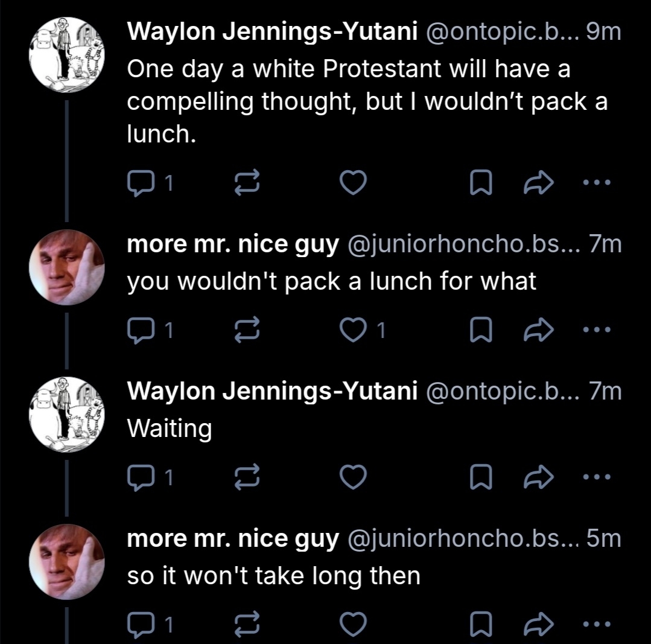Open Waylon Jennings-Yutani profile from first post
This screenshot has height=644, width=651.
[x=272, y=33]
